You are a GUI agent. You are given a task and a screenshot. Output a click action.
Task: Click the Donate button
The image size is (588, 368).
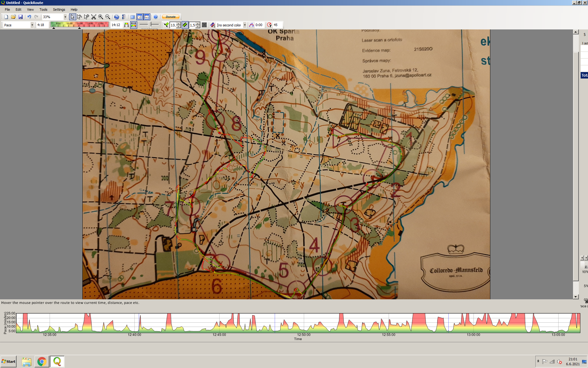[x=171, y=17]
